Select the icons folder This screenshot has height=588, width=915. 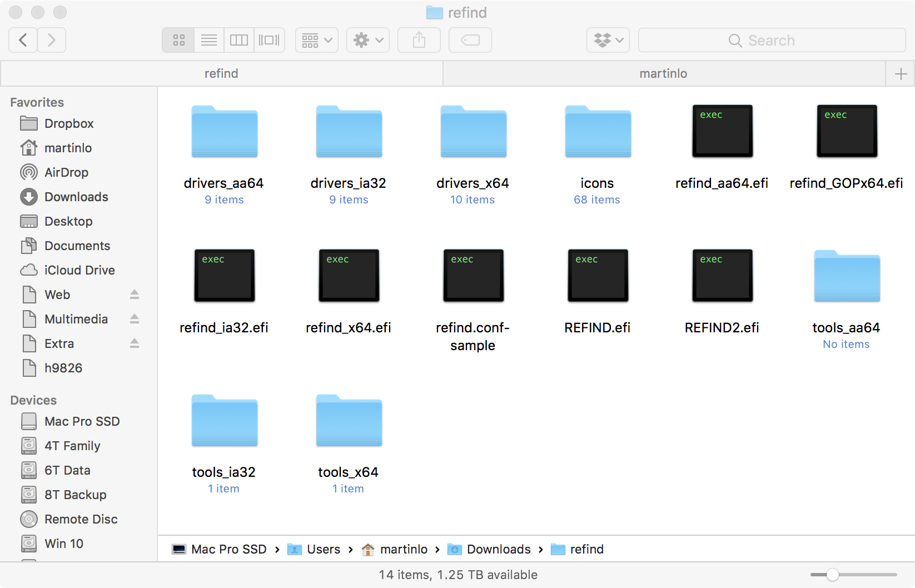598,131
